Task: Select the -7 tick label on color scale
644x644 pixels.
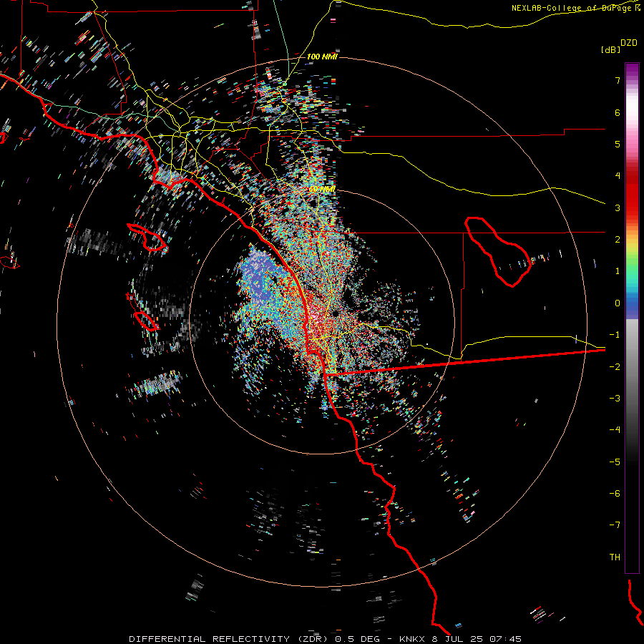Action: (x=615, y=525)
